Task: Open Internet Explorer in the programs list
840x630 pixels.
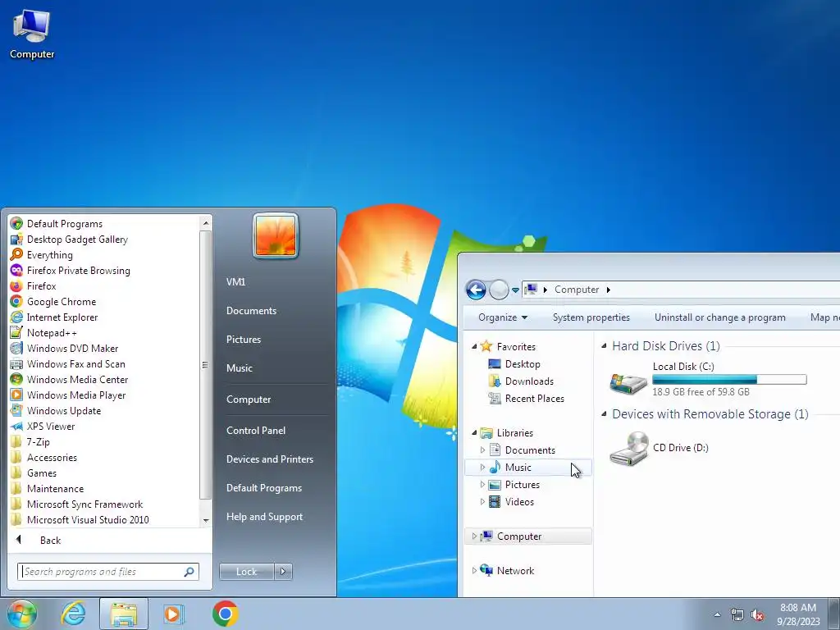Action: pos(62,317)
